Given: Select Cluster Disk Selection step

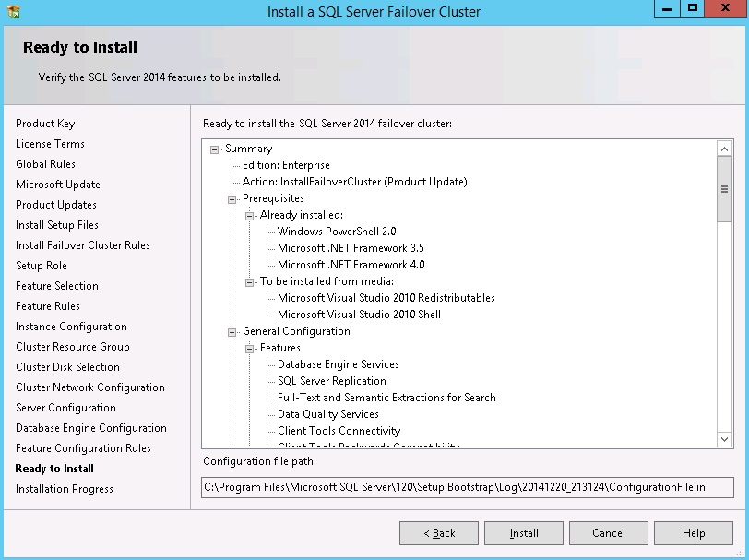Looking at the screenshot, I should click(x=67, y=367).
